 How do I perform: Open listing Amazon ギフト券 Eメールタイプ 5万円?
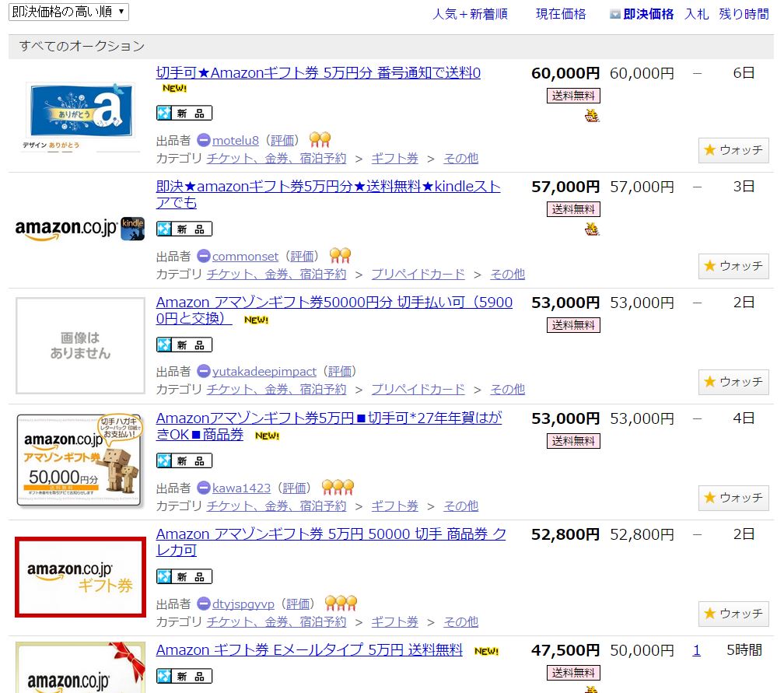click(309, 650)
